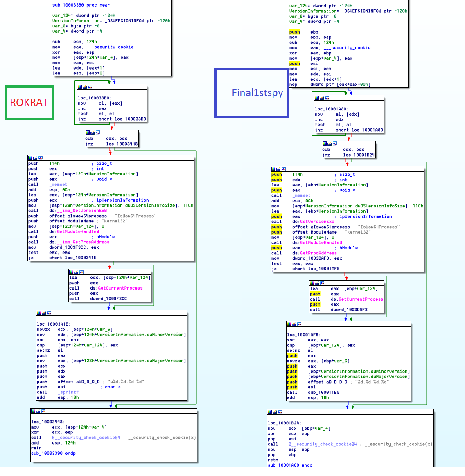The width and height of the screenshot is (465, 476).
Task: Click the loc_10001B24 jnz target in Final1stspy
Action: click(359, 155)
